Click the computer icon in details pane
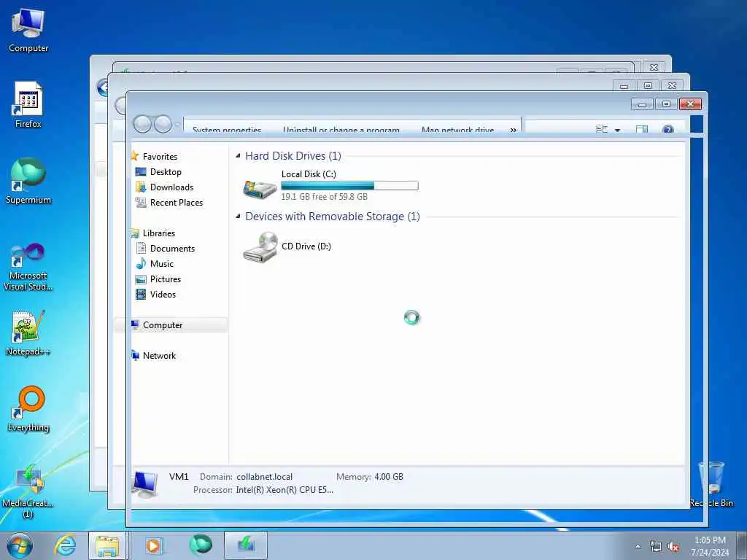This screenshot has width=747, height=560. pyautogui.click(x=144, y=484)
